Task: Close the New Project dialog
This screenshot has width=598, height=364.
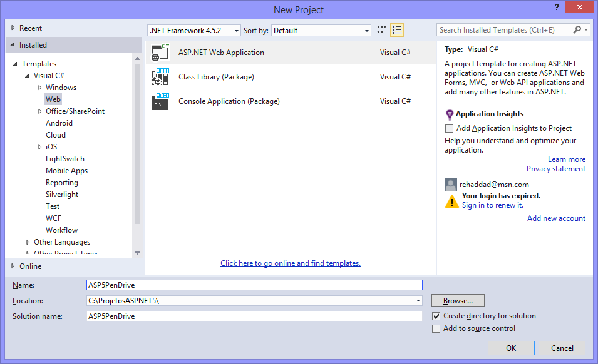Action: point(579,7)
